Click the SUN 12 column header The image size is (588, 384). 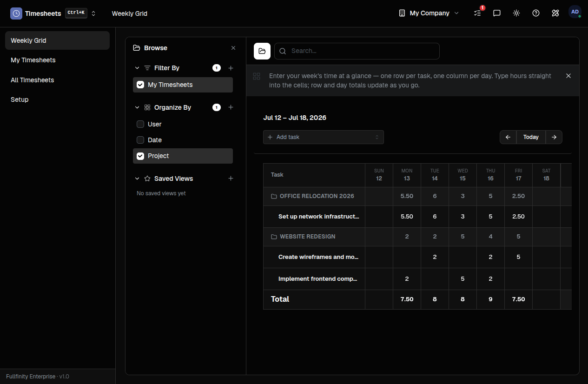379,175
